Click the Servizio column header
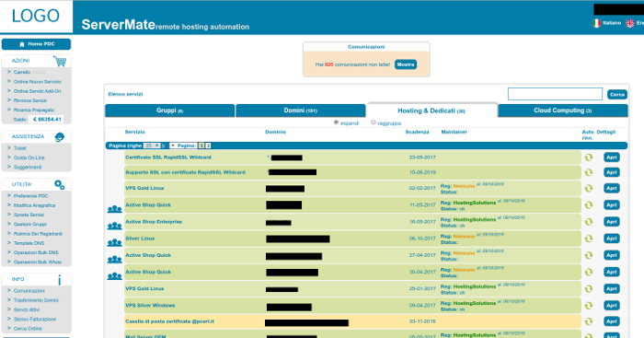Viewport: 644px width, 338px height. click(x=134, y=132)
